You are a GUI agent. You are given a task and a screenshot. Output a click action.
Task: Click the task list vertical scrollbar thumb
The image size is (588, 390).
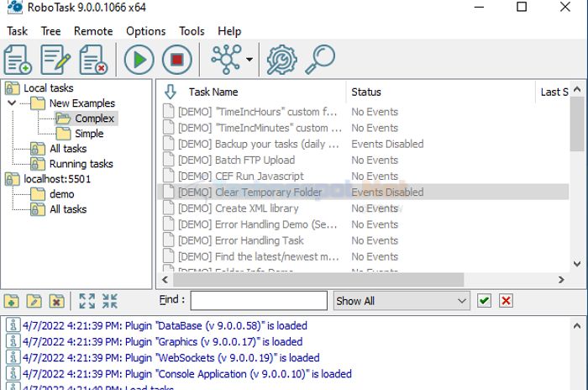pos(577,124)
